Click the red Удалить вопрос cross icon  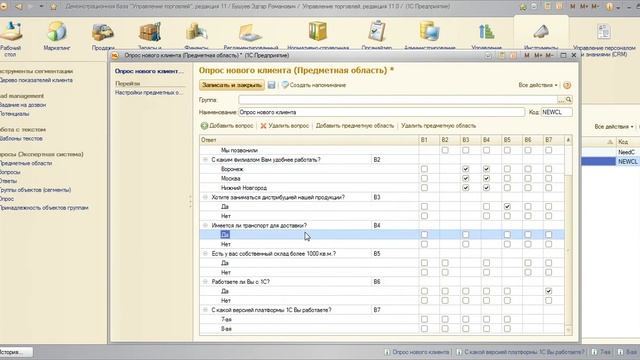coord(263,126)
